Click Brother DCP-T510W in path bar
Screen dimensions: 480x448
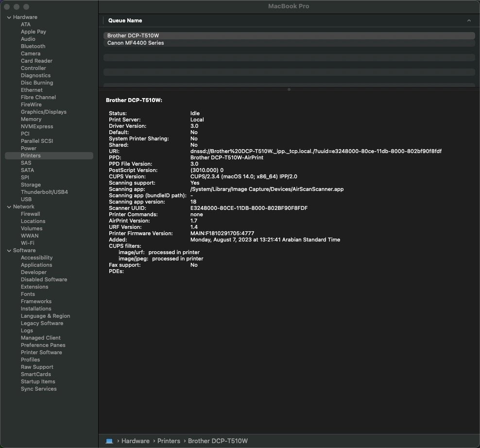tap(218, 441)
